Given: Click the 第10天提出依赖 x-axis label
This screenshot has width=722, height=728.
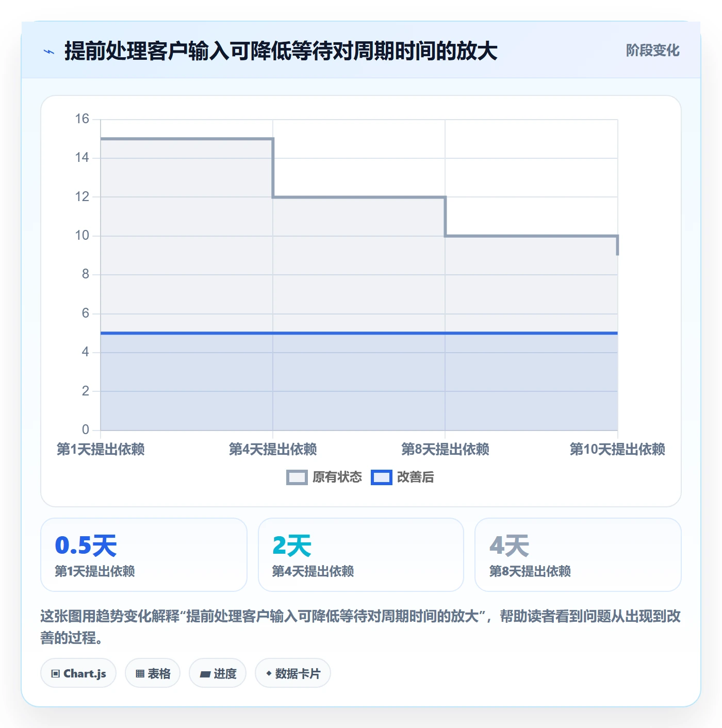Looking at the screenshot, I should (x=617, y=449).
